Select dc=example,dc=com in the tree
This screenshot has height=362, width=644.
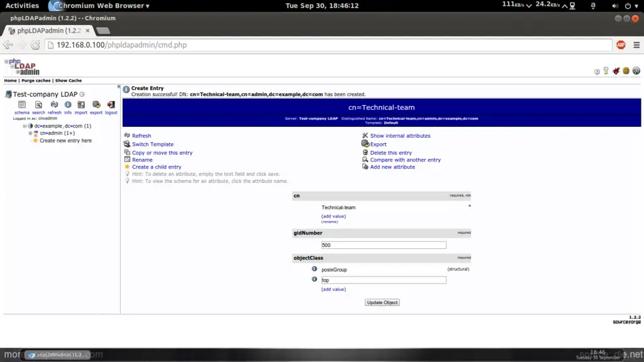tap(63, 126)
